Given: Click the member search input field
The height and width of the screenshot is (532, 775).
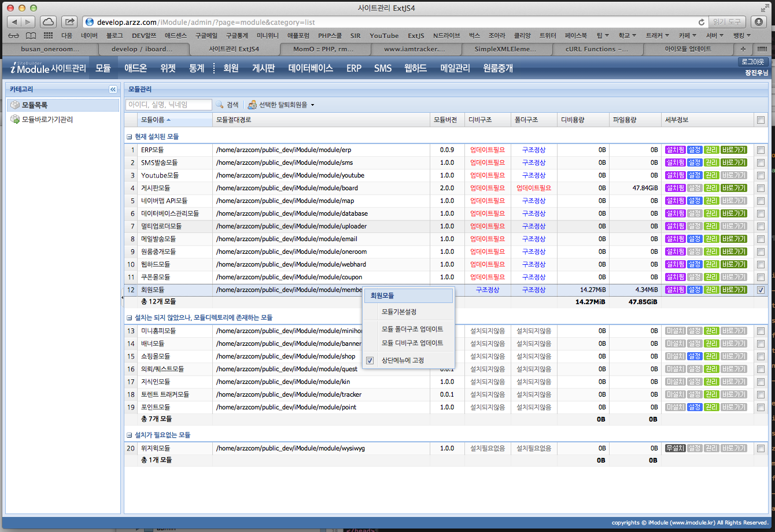Looking at the screenshot, I should [x=168, y=105].
